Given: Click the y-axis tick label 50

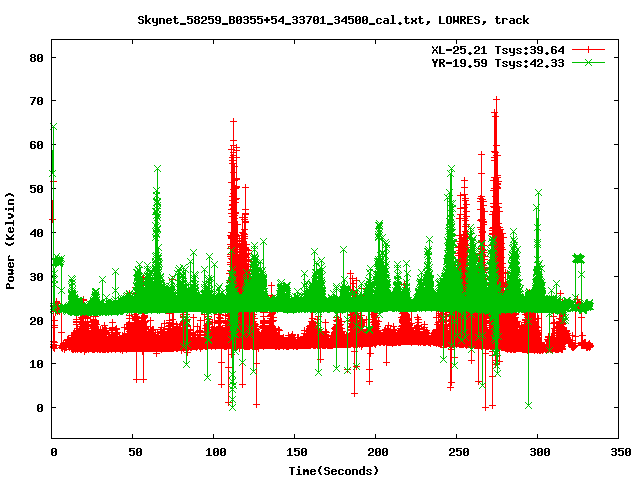Looking at the screenshot, I should [36, 189].
